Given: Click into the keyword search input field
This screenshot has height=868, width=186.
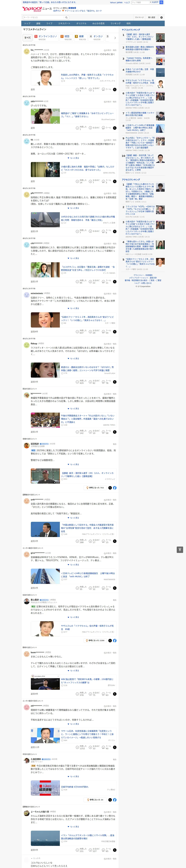Looking at the screenshot, I should click(x=43, y=18).
